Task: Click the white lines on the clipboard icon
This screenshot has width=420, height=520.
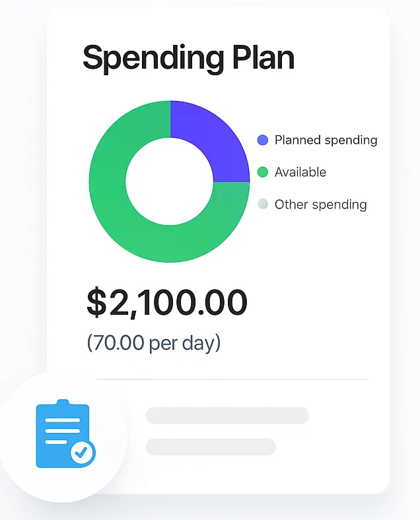Action: (62, 431)
